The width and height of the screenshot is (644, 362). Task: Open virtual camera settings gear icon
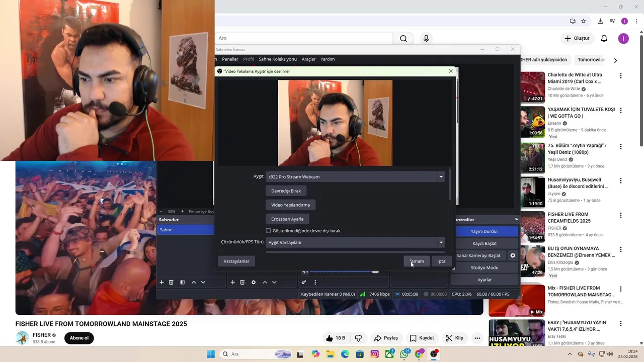513,255
